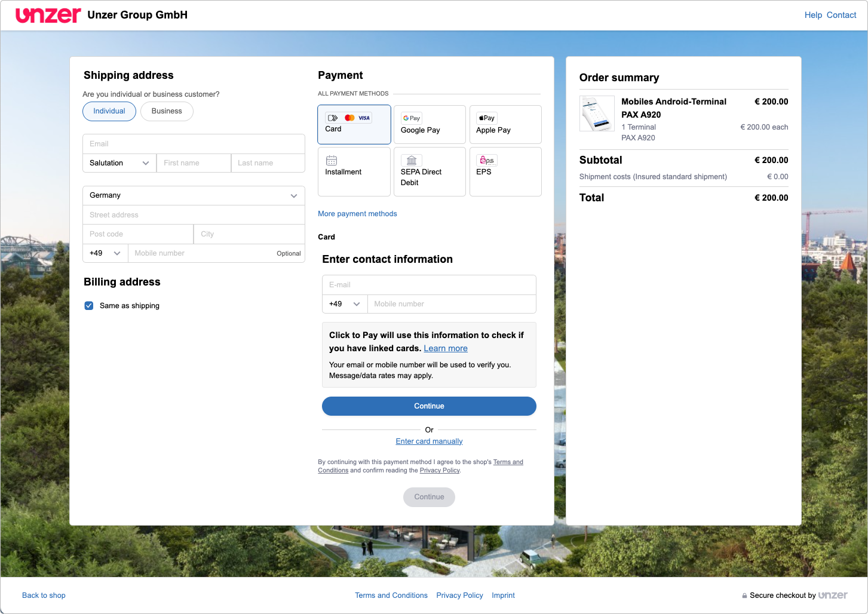Click Enter card manually link
This screenshot has width=868, height=614.
(x=429, y=441)
